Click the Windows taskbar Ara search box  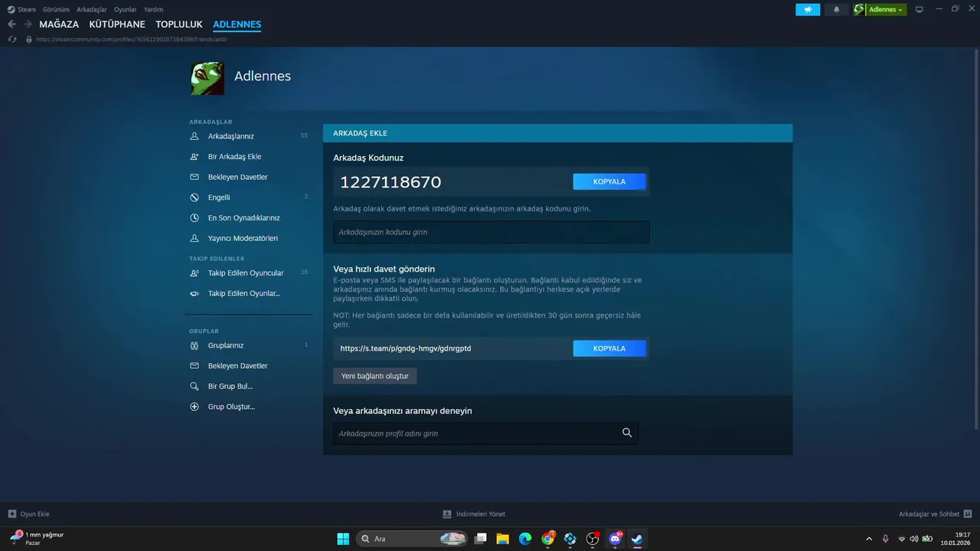tap(413, 539)
